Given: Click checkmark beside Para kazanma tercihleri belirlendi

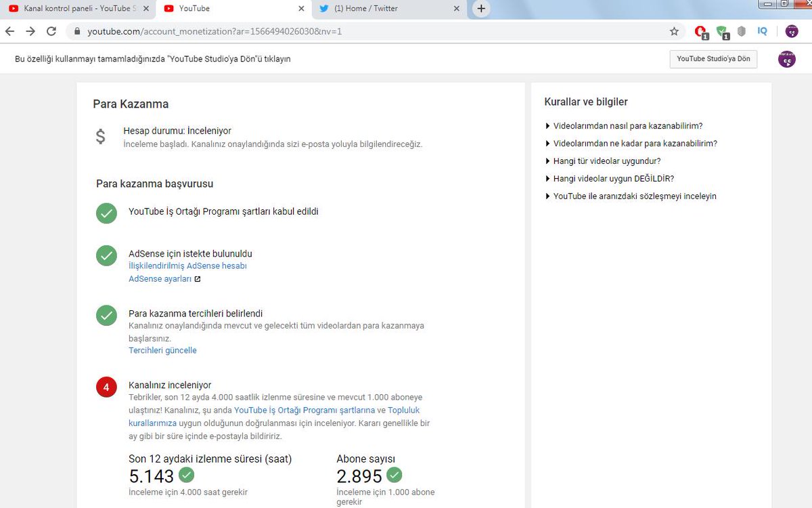Looking at the screenshot, I should [x=106, y=315].
